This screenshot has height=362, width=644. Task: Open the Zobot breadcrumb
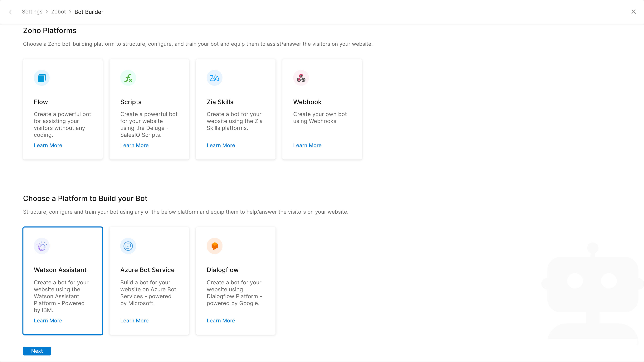[x=58, y=12]
